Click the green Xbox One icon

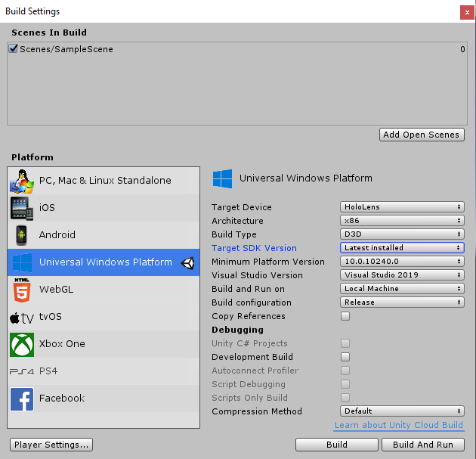click(22, 344)
